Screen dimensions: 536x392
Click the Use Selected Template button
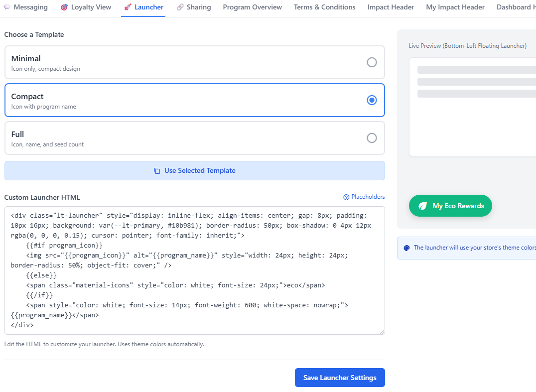[195, 170]
